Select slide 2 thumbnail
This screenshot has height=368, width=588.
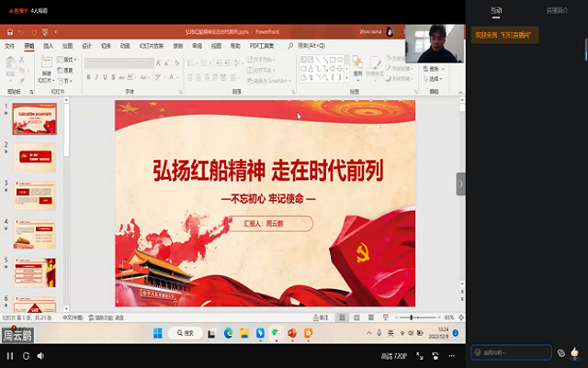(35, 157)
